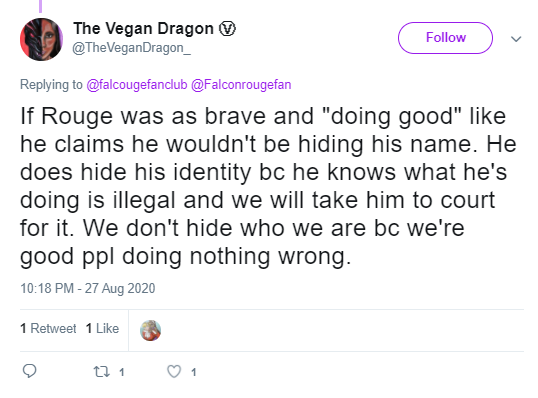View the 1 Like list
The height and width of the screenshot is (398, 538).
pos(102,328)
